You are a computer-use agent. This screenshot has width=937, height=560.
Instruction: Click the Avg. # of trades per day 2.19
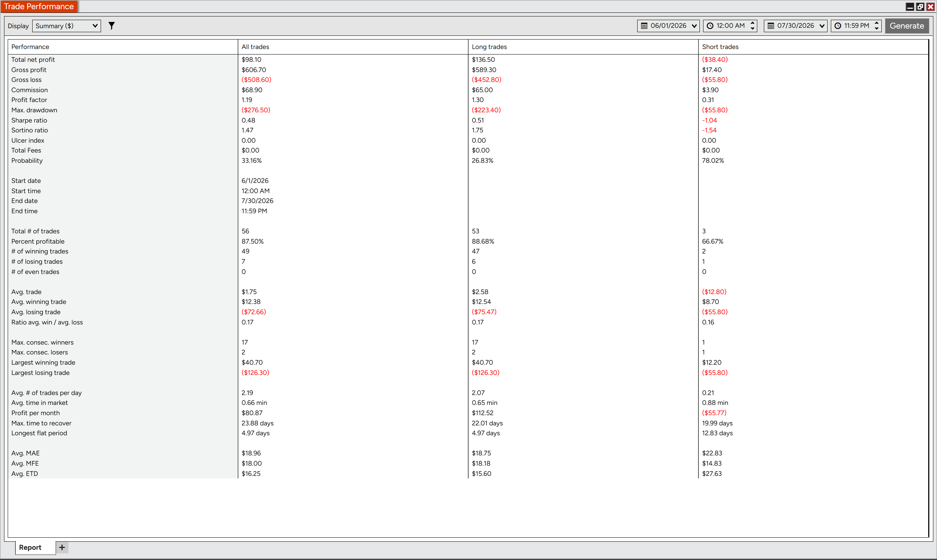coord(247,393)
